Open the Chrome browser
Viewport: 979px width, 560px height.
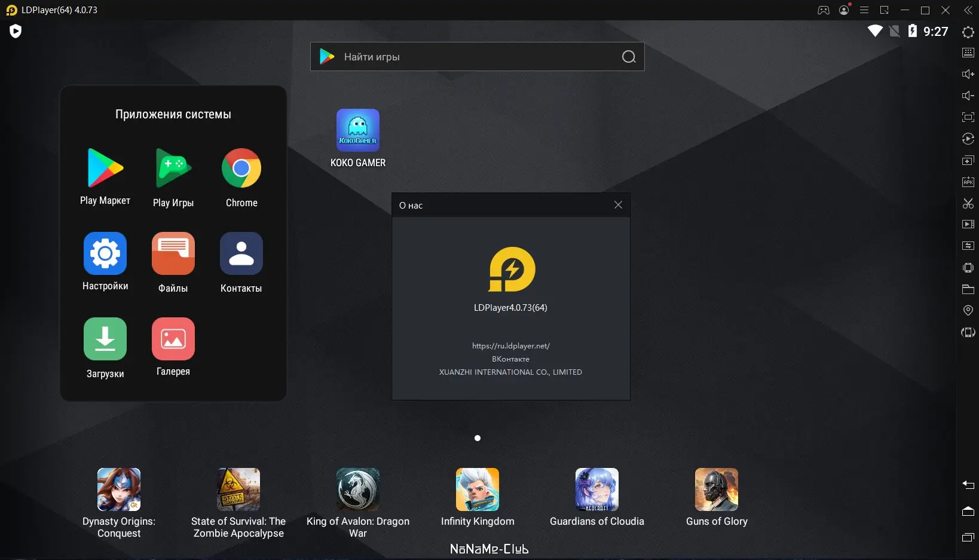click(x=241, y=178)
